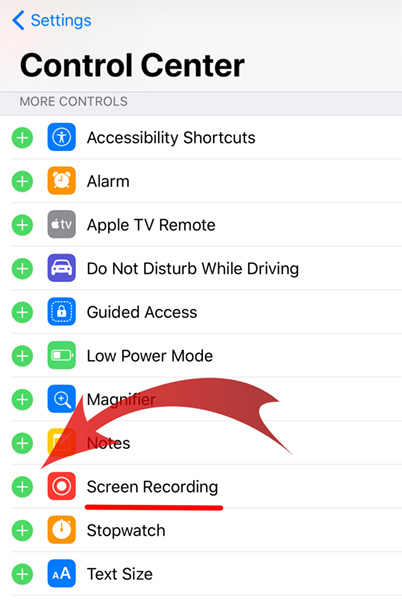Select the Screen Recording label
The width and height of the screenshot is (402, 600).
coord(152,487)
